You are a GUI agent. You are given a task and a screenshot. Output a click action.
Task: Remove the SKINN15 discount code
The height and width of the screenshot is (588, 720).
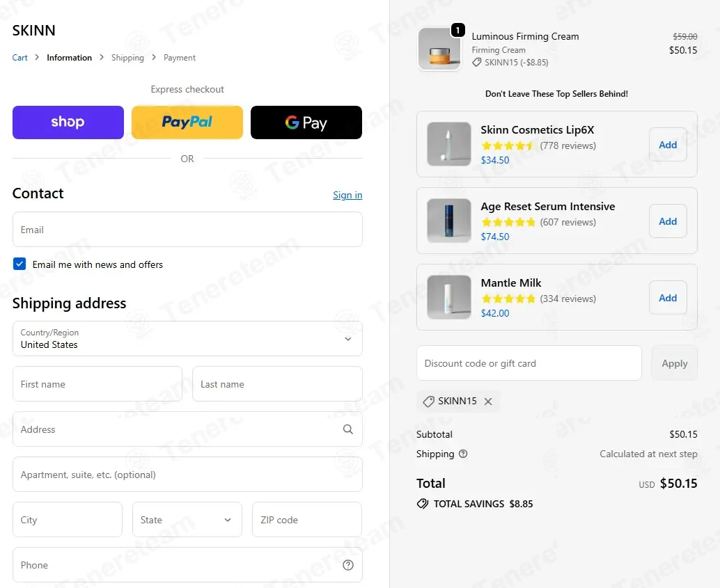pyautogui.click(x=488, y=402)
